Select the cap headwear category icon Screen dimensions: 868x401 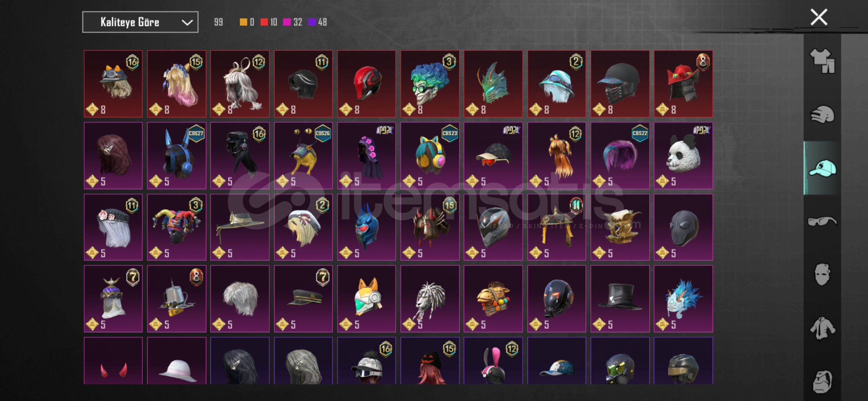822,168
